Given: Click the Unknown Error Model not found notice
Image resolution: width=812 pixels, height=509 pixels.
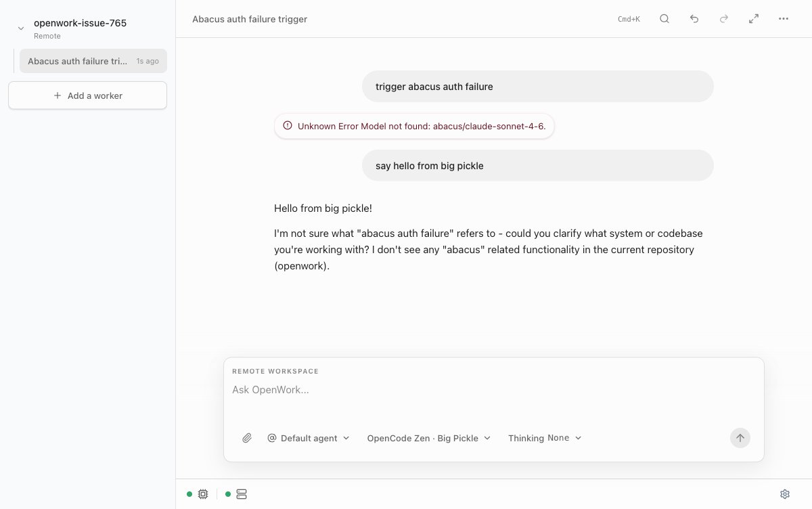Looking at the screenshot, I should pos(414,126).
